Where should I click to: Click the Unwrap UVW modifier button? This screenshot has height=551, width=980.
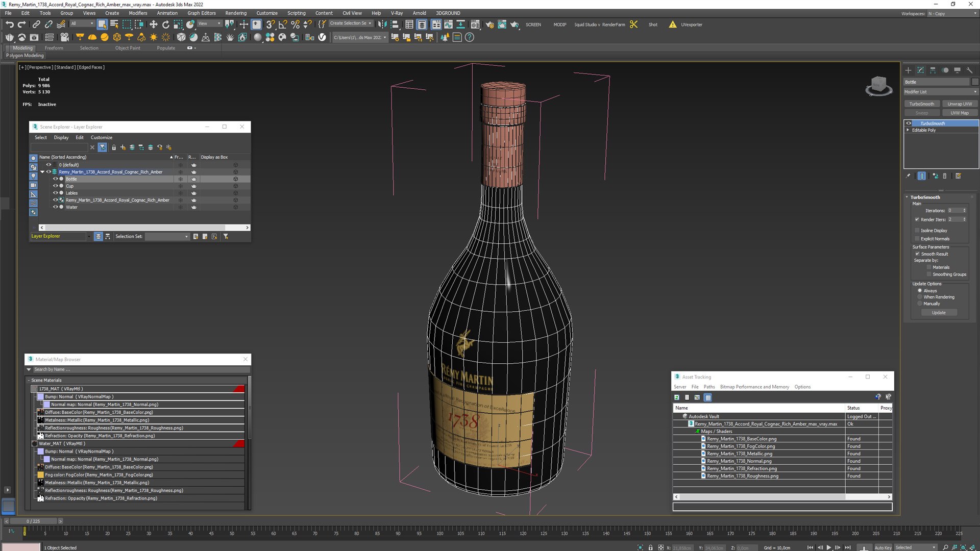(960, 104)
